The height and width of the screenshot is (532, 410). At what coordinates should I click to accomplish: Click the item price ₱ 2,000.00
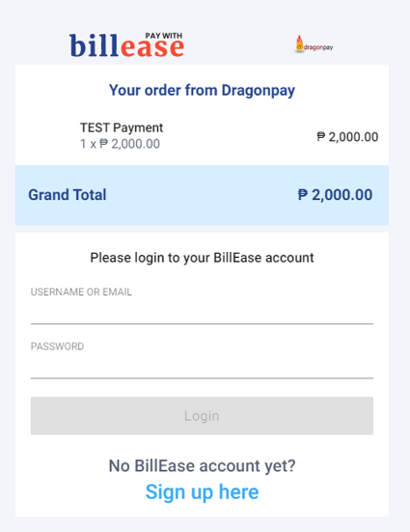tap(347, 137)
